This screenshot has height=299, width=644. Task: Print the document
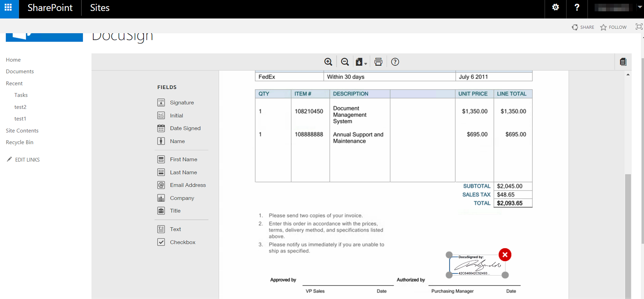[378, 62]
